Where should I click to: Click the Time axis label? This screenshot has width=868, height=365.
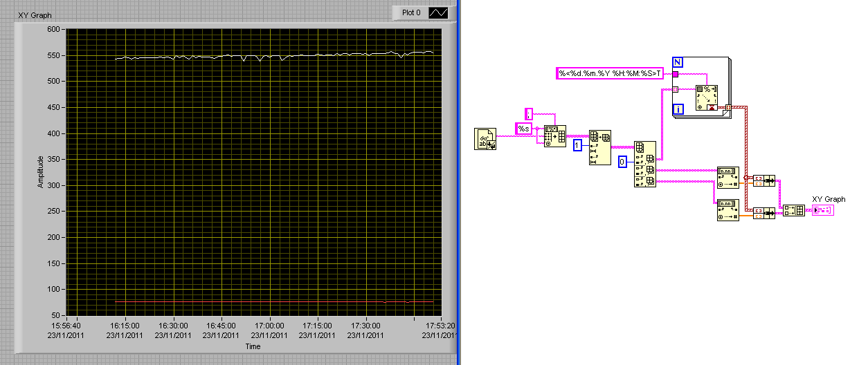point(253,346)
